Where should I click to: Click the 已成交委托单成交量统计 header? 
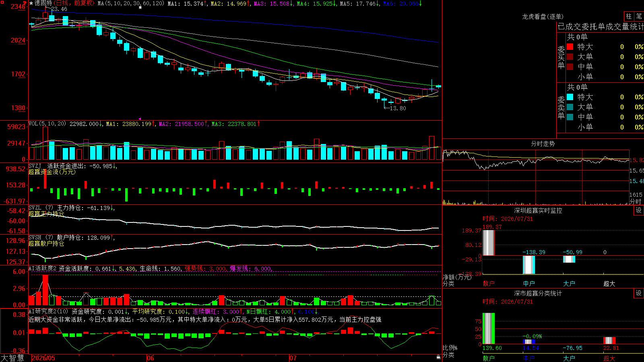[601, 27]
